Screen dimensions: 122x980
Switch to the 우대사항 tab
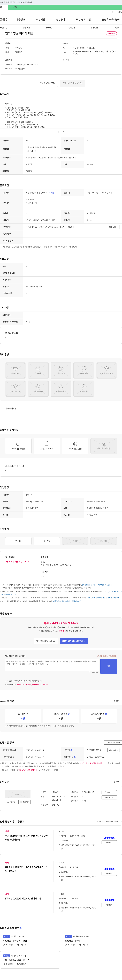[x=49, y=27]
